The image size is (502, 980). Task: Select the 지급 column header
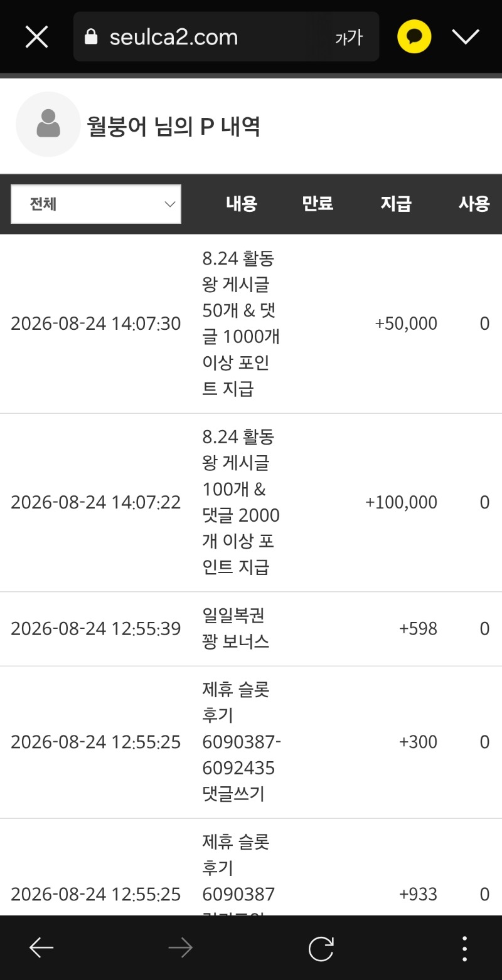(396, 204)
